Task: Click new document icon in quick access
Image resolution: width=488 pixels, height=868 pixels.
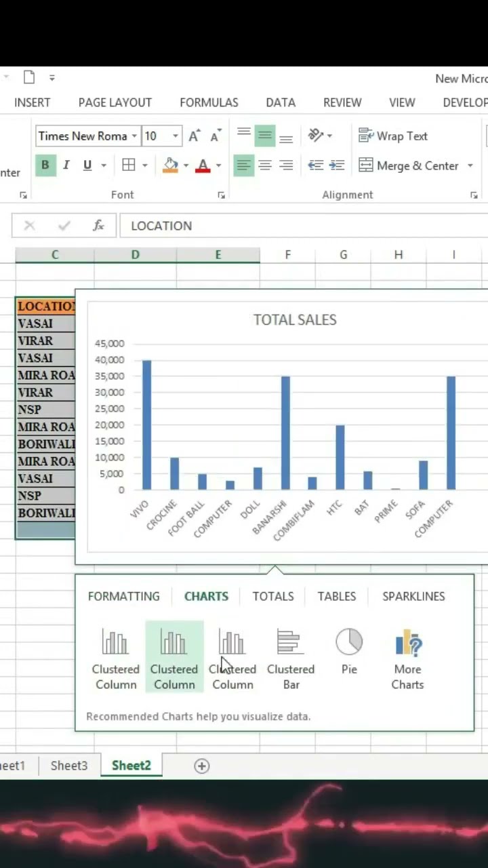Action: coord(29,77)
